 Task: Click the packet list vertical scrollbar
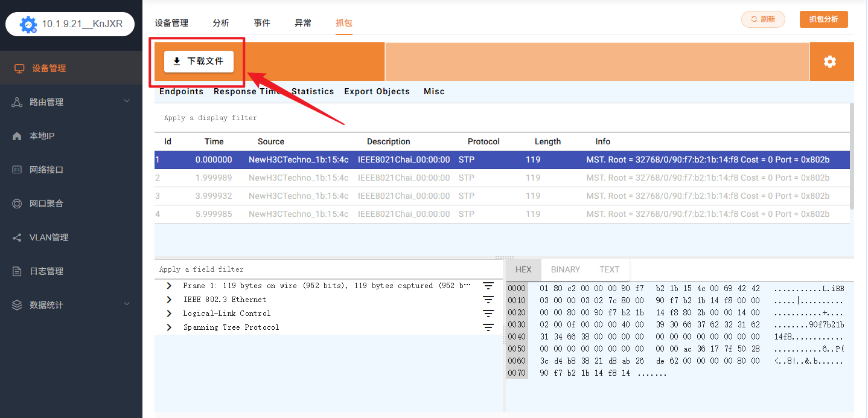852,157
